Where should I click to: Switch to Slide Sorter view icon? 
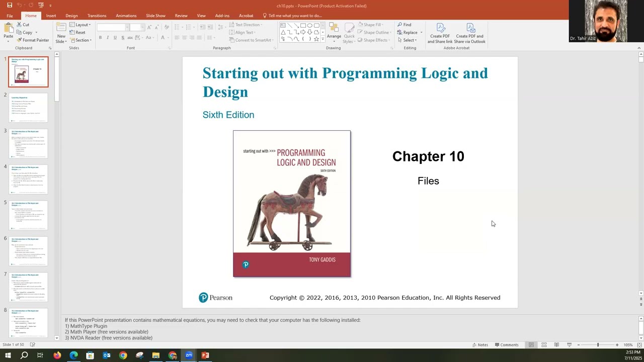pos(544,345)
